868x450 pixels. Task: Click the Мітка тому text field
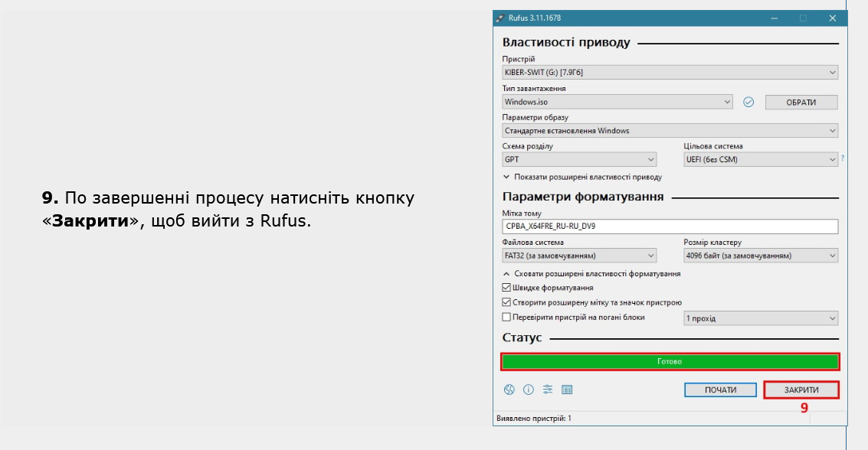tap(670, 227)
